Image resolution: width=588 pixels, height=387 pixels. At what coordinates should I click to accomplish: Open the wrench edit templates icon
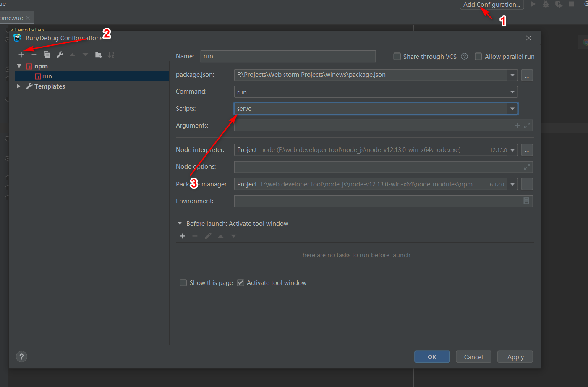(60, 55)
